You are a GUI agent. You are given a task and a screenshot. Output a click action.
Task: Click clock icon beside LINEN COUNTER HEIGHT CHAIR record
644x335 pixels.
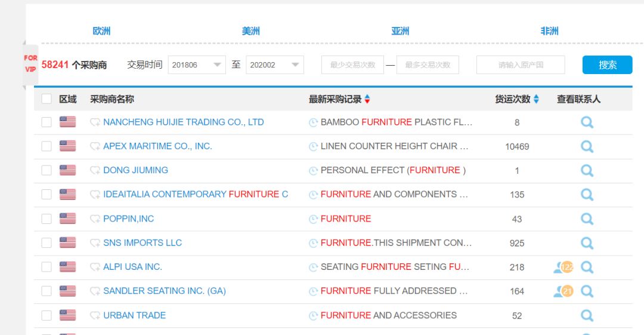(x=314, y=146)
